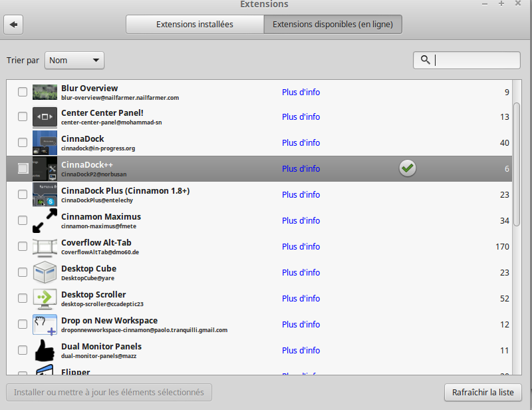This screenshot has width=532, height=410.
Task: Click Installer ou mettre à jour button
Action: (x=109, y=392)
